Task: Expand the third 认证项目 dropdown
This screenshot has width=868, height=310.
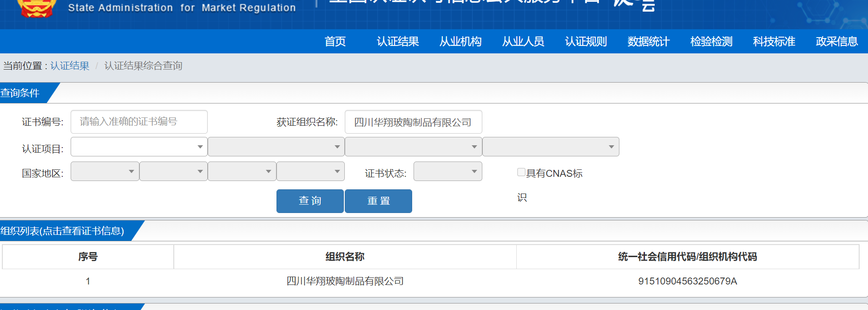Action: tap(413, 147)
